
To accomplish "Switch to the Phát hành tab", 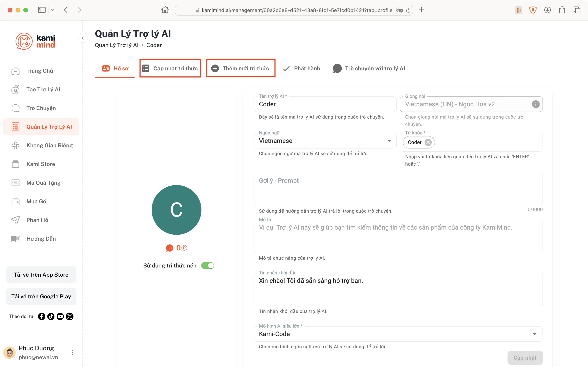I will (302, 68).
